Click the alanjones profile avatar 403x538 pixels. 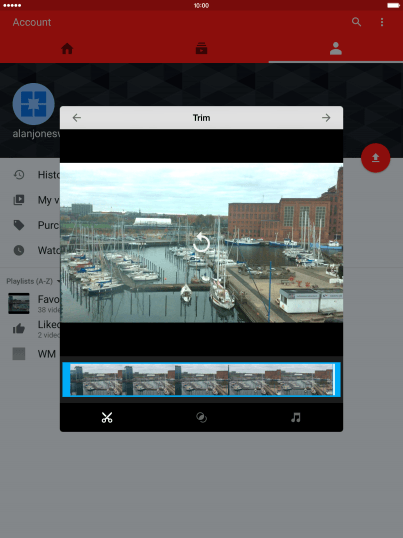click(33, 104)
